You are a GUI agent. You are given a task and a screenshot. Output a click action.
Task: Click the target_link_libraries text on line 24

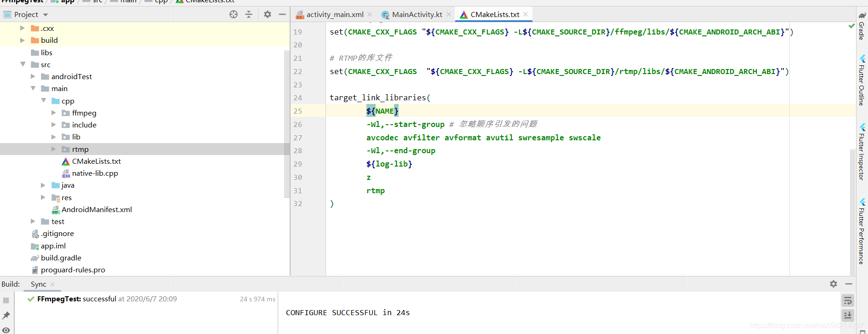[378, 98]
